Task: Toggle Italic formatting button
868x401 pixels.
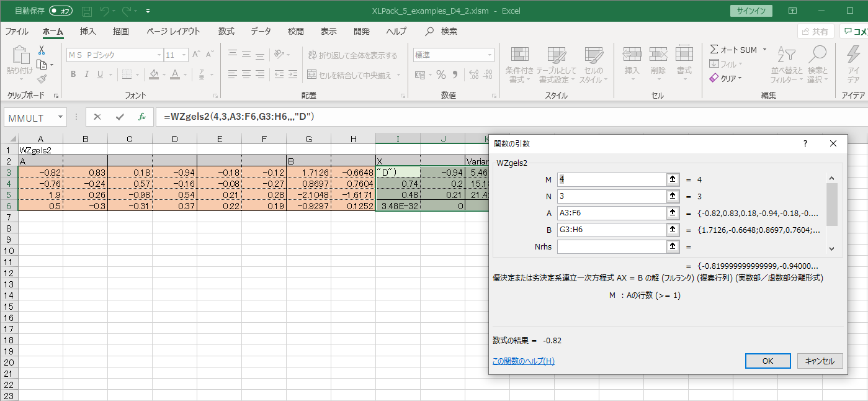Action: (87, 74)
